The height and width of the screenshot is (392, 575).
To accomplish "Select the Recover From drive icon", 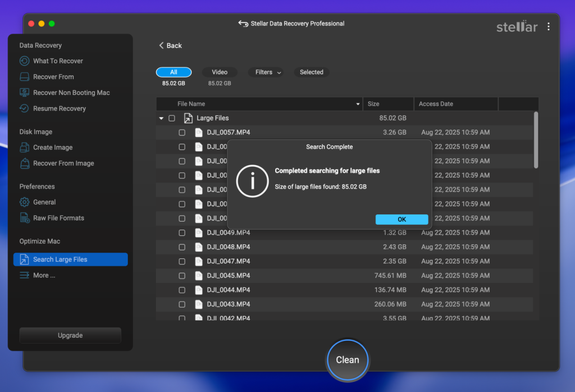I will point(24,77).
